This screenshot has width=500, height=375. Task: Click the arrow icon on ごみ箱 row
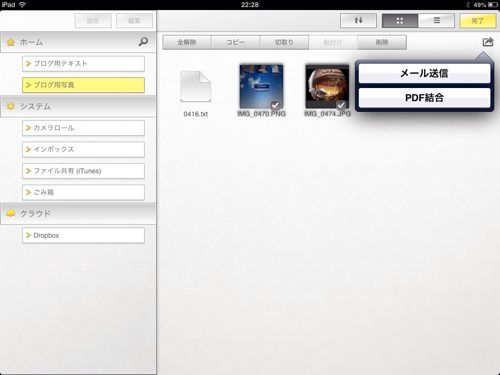pos(28,192)
